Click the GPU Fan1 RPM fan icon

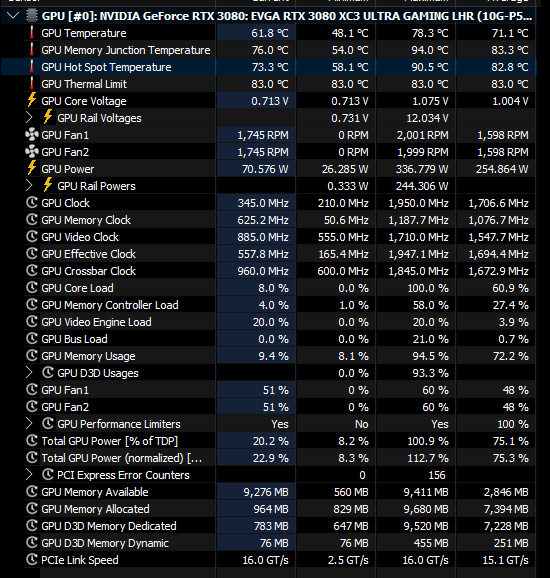32,135
